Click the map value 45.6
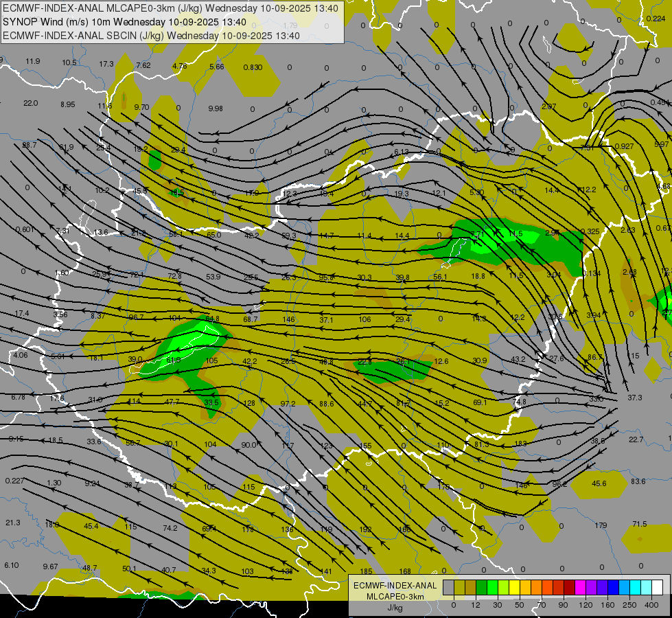This screenshot has width=672, height=618. pos(599,483)
